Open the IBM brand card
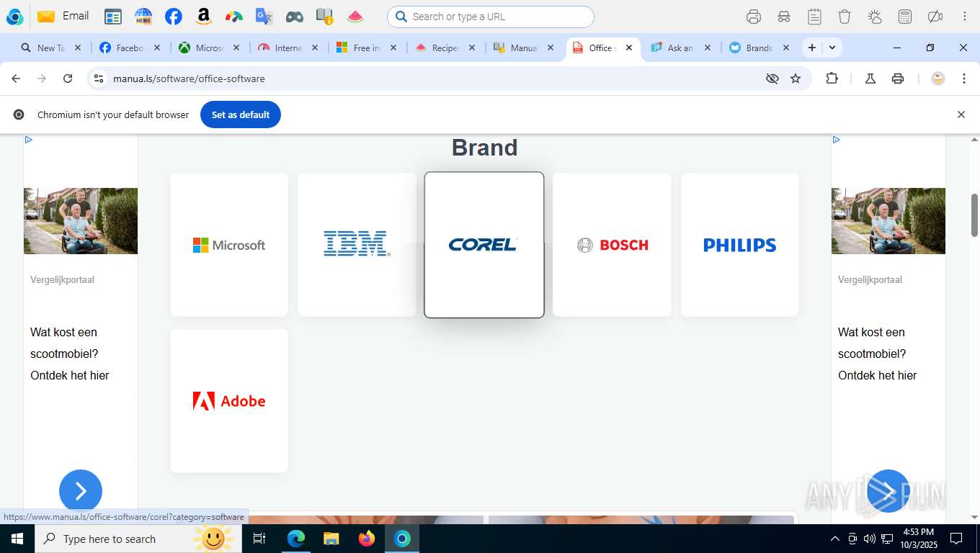 click(357, 245)
